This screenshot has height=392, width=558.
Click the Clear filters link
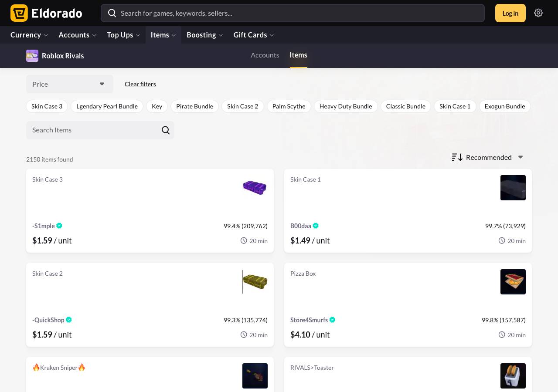pyautogui.click(x=140, y=84)
